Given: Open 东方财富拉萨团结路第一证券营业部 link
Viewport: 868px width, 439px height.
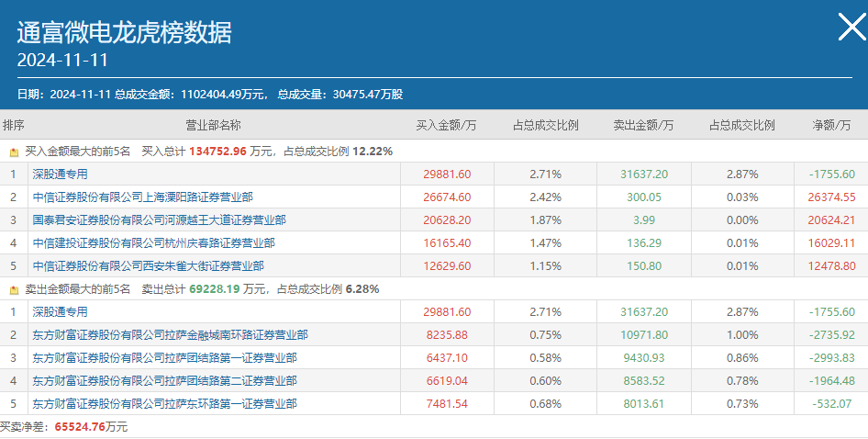Looking at the screenshot, I should coord(165,358).
